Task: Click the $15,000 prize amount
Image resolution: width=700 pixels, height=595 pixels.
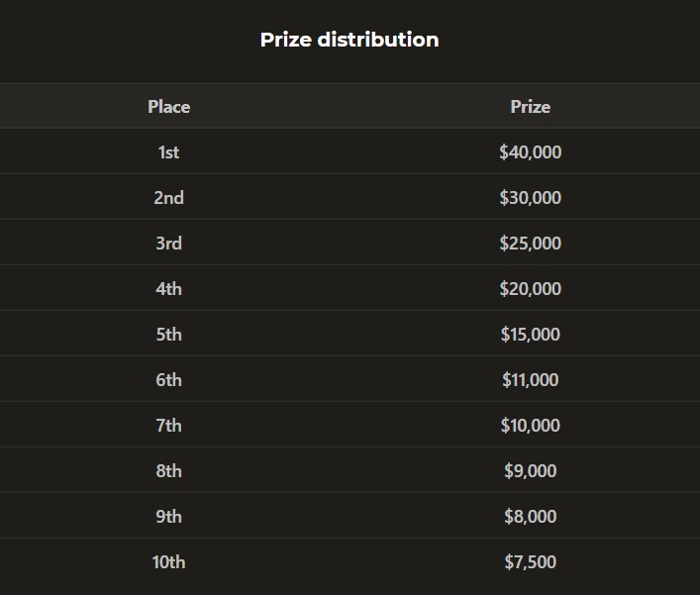Action: pos(530,335)
